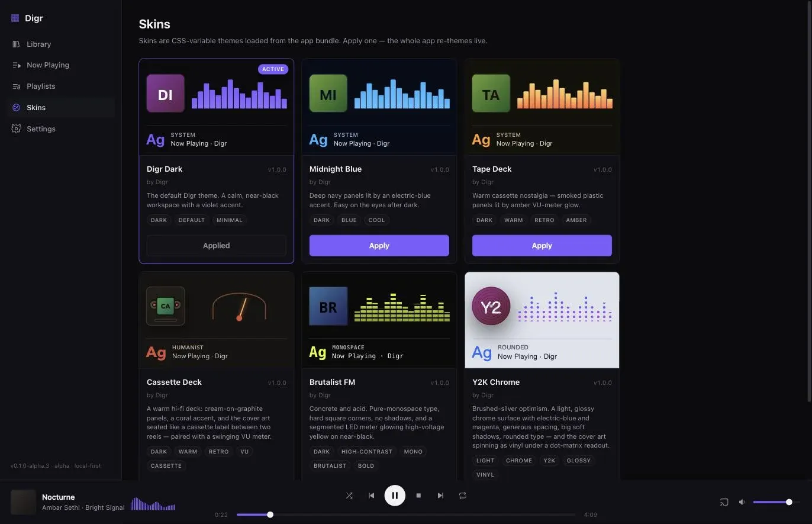Click the Cassette Deck VU meter gauge

point(239,306)
